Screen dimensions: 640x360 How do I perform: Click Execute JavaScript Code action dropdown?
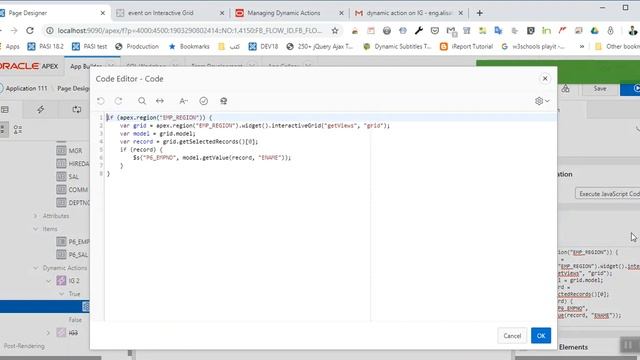[x=607, y=193]
